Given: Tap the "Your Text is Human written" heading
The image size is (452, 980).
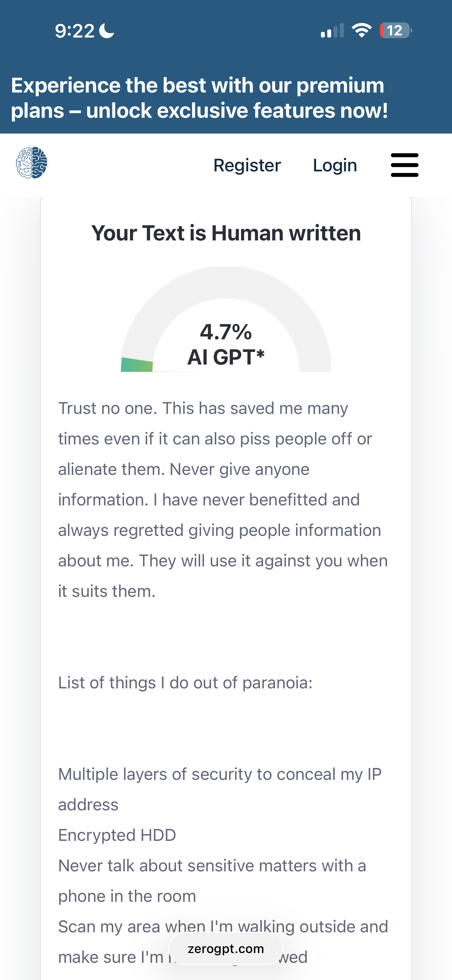Looking at the screenshot, I should pos(226,233).
